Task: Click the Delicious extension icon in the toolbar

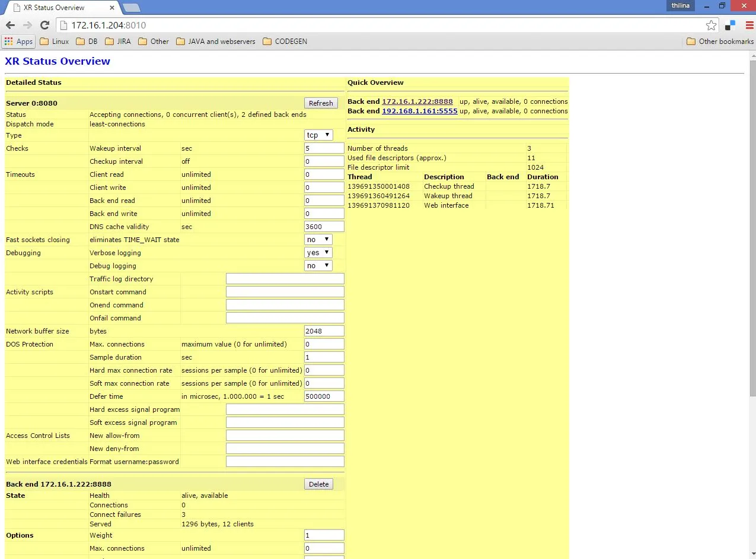Action: [x=731, y=25]
